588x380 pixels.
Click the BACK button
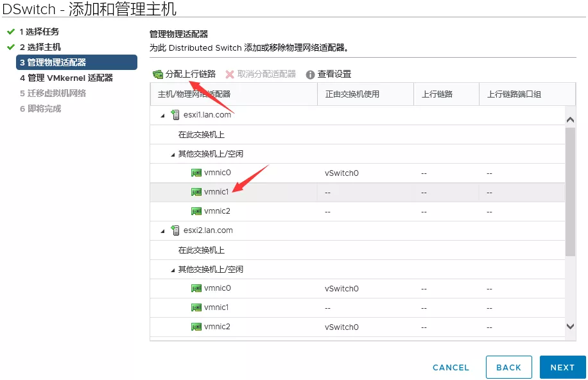(508, 367)
